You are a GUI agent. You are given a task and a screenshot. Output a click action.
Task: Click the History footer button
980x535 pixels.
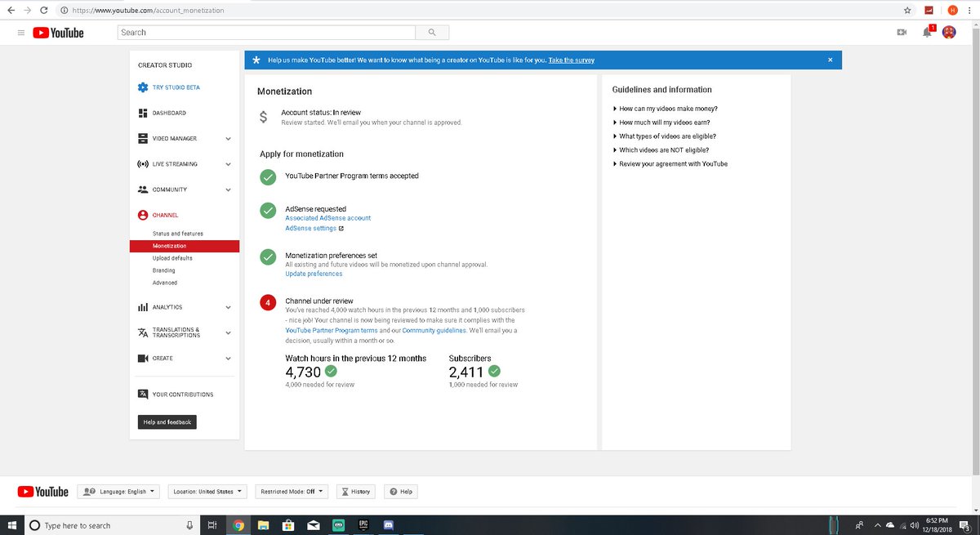(x=356, y=492)
